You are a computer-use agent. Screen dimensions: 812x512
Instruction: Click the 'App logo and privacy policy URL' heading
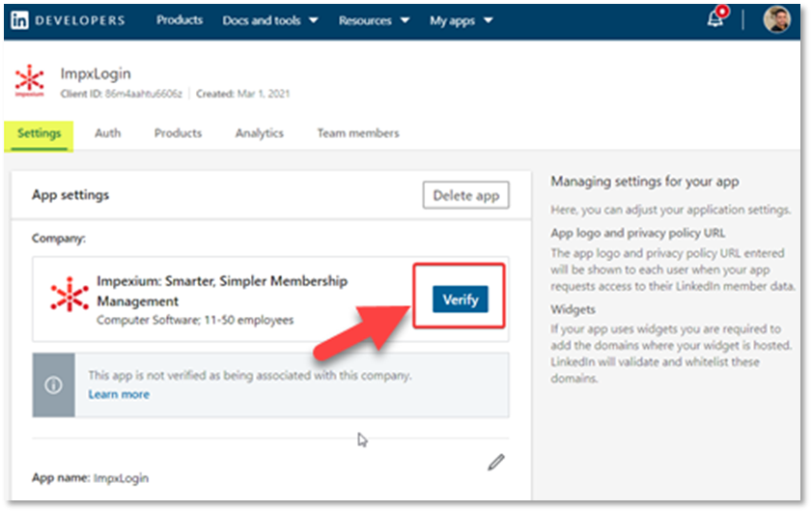[638, 233]
